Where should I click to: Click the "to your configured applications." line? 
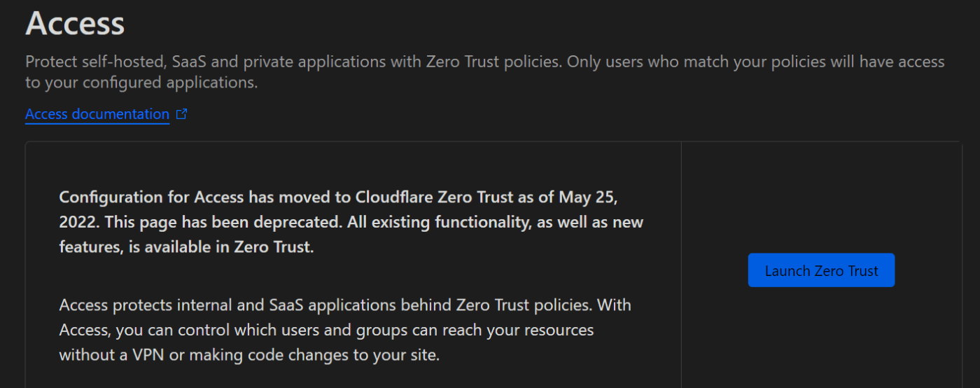(141, 83)
